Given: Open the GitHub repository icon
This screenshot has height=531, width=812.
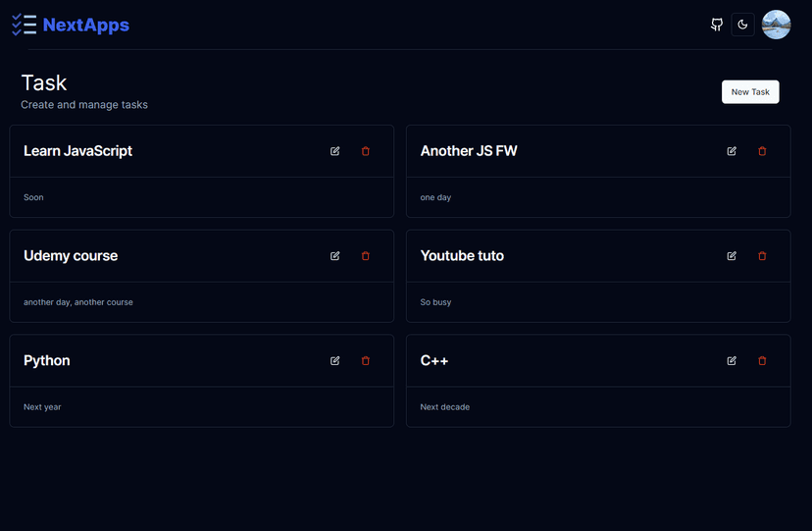Looking at the screenshot, I should tap(717, 25).
